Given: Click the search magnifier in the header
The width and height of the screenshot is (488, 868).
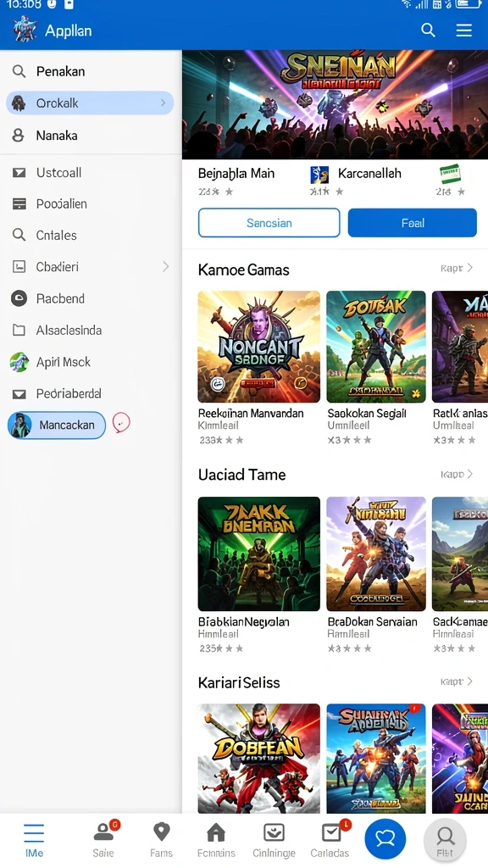Looking at the screenshot, I should (428, 30).
